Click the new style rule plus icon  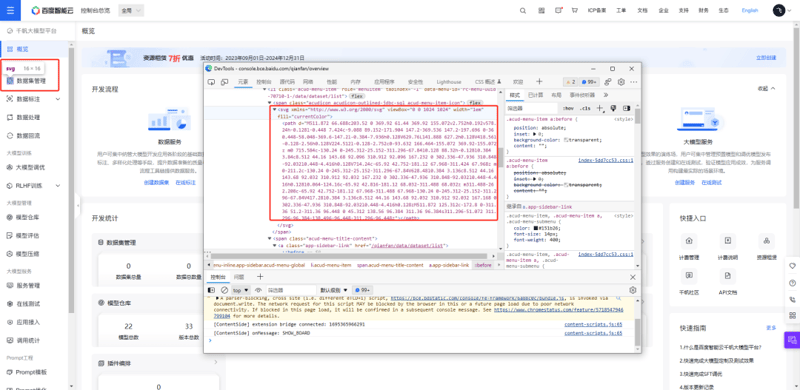pos(600,108)
